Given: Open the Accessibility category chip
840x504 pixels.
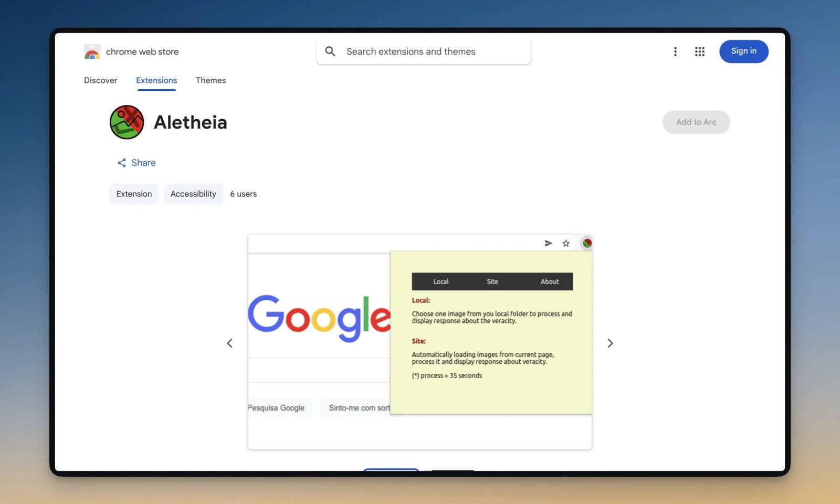Looking at the screenshot, I should (x=193, y=194).
